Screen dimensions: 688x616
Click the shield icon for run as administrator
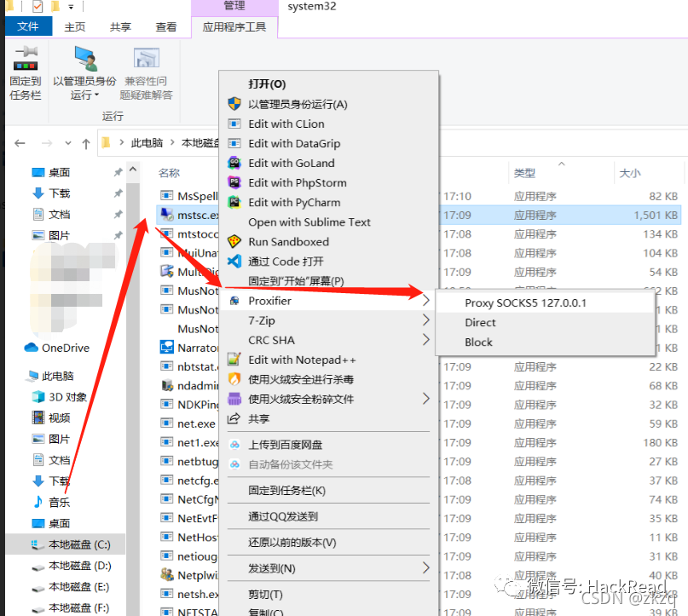pos(234,104)
